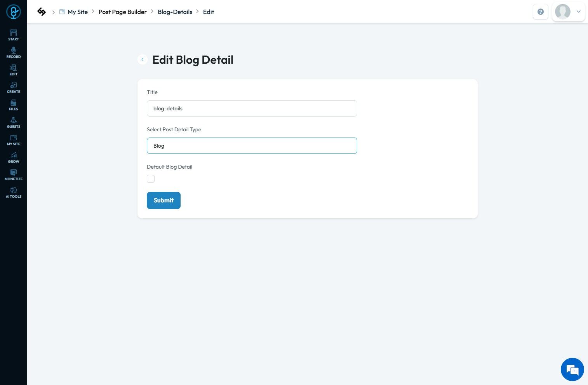This screenshot has width=588, height=385.
Task: Click the back arrow beside Edit Blog Detail
Action: [x=143, y=59]
